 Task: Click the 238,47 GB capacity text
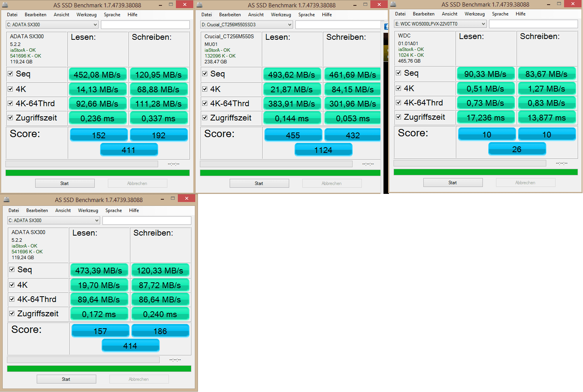tap(216, 62)
